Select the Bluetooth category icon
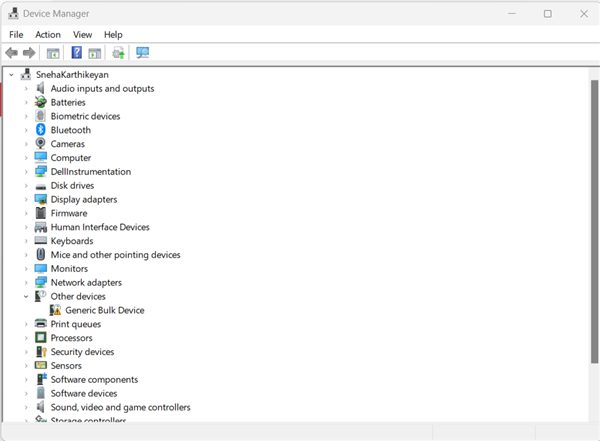600x441 pixels. coord(41,130)
